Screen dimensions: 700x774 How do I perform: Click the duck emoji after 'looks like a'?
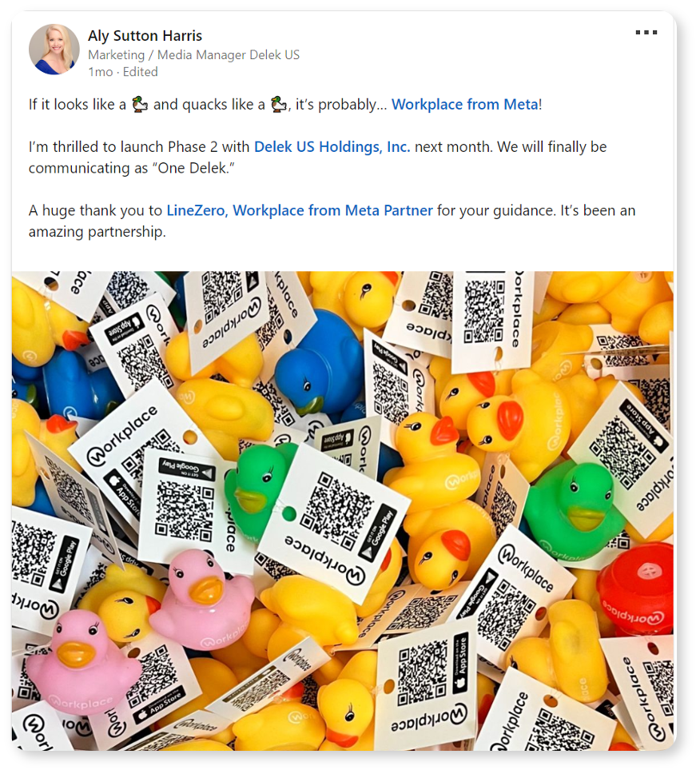(x=140, y=104)
